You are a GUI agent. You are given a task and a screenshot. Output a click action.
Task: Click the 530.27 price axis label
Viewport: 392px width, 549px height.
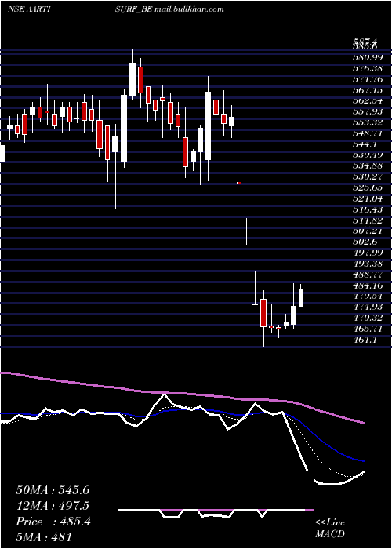(x=368, y=177)
